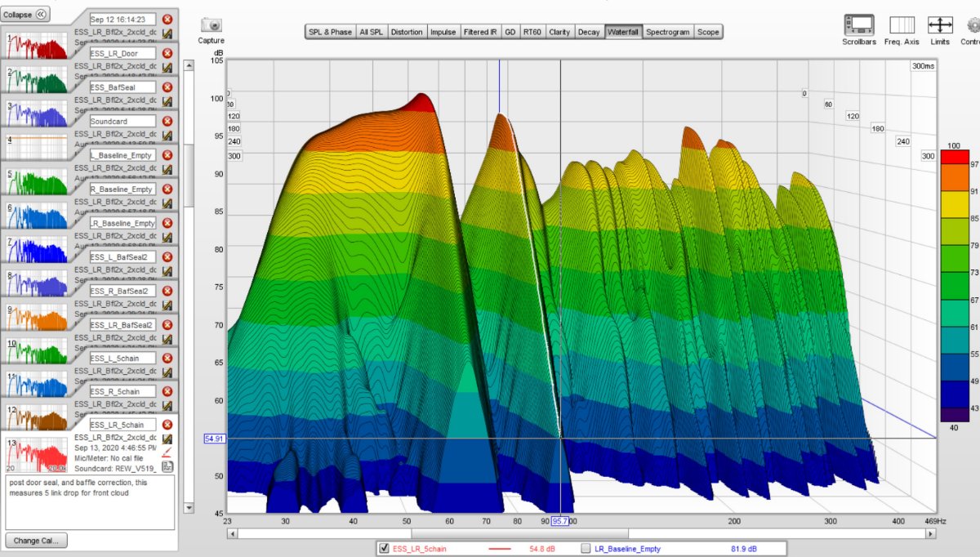Screen dimensions: 980x557
Task: Open the Freq. Axis toggle icon
Action: 902,25
